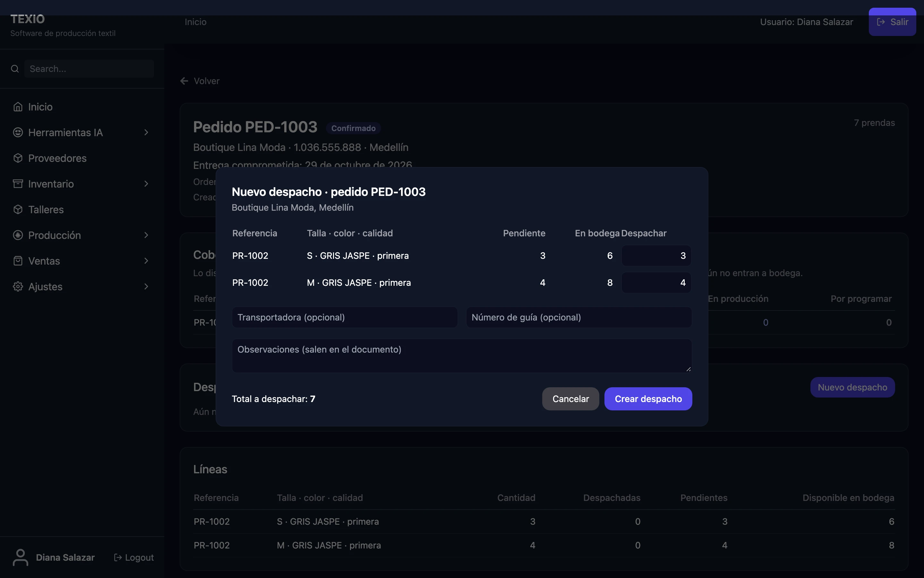Image resolution: width=924 pixels, height=578 pixels.
Task: Focus the Transportadora (opcional) field
Action: 344,317
